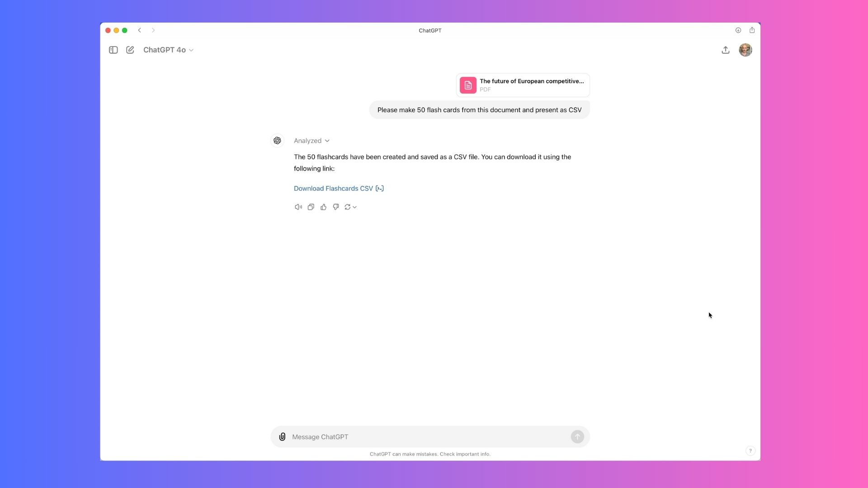Give the response a thumbs up

[x=323, y=207]
